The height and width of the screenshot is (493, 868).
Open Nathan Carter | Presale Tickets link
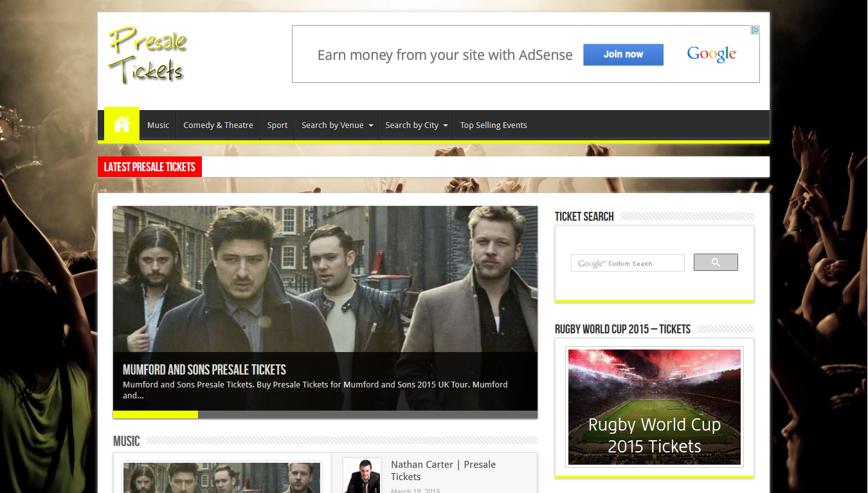443,470
